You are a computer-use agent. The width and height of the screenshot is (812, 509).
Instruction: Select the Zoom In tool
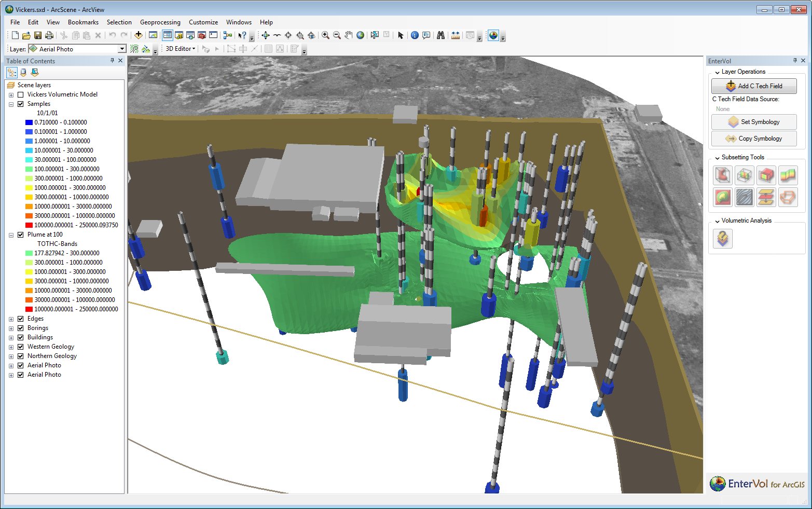(x=325, y=35)
